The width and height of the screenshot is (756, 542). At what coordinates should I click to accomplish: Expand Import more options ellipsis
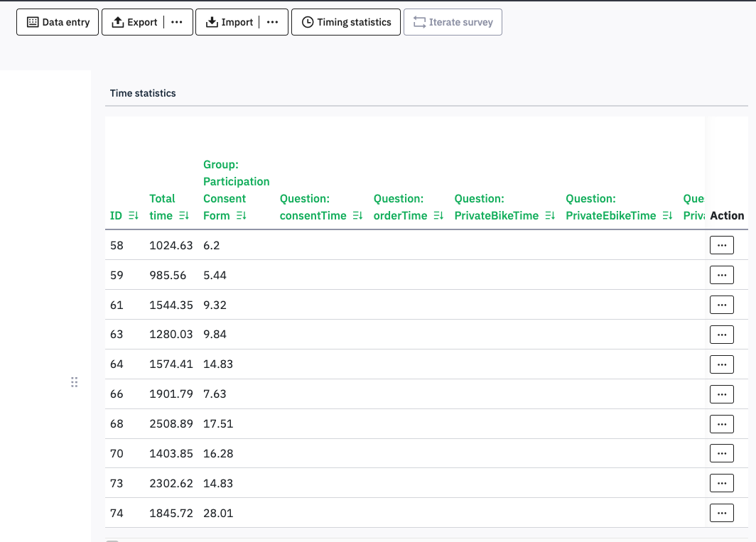pyautogui.click(x=272, y=22)
